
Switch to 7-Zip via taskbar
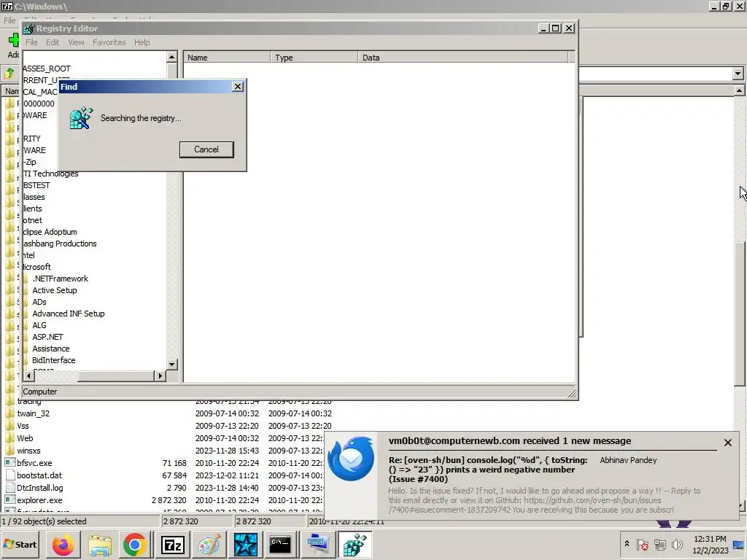click(172, 545)
